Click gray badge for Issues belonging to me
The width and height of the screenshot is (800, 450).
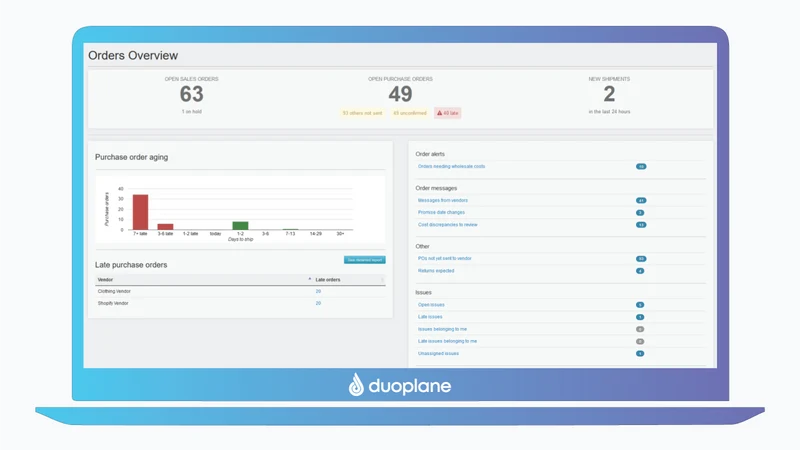[x=640, y=329]
